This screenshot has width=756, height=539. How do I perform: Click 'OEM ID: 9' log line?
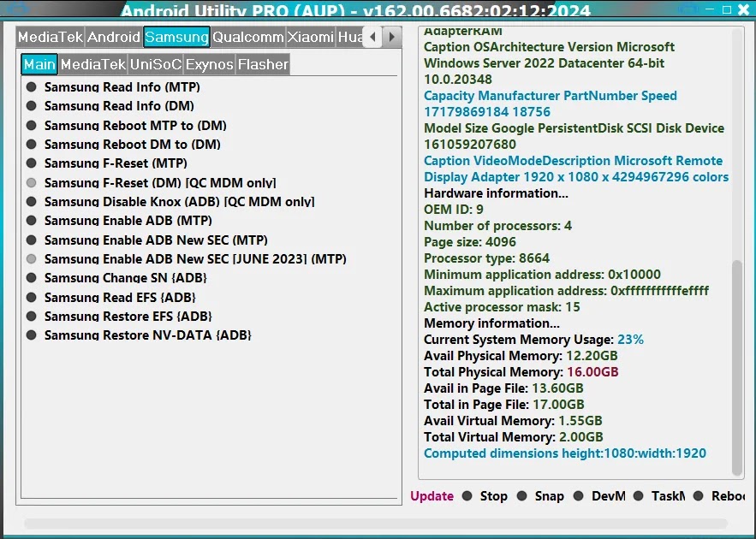(454, 209)
